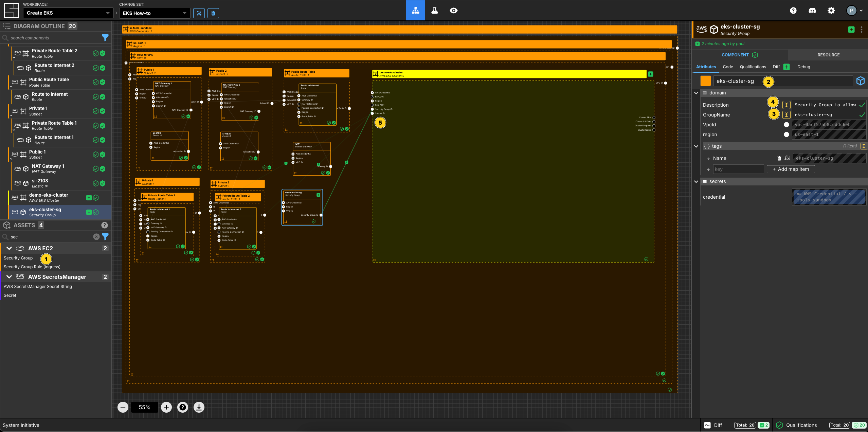
Task: Click the f(x) icon for Name tag
Action: coord(787,158)
